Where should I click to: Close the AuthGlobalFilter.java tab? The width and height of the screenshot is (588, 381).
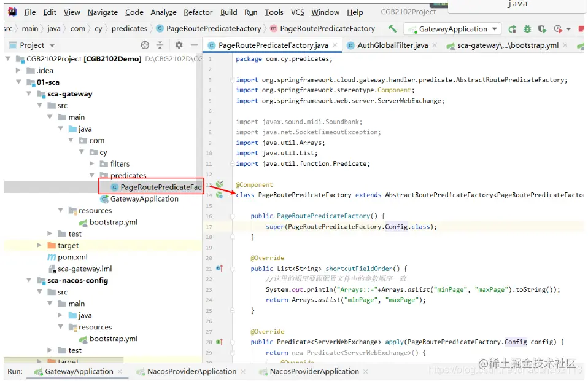coord(435,45)
